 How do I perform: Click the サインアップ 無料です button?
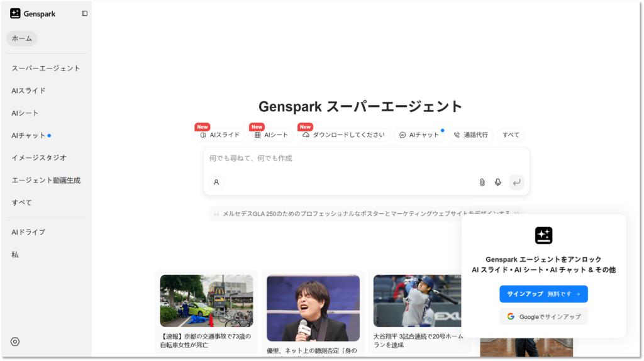point(543,294)
